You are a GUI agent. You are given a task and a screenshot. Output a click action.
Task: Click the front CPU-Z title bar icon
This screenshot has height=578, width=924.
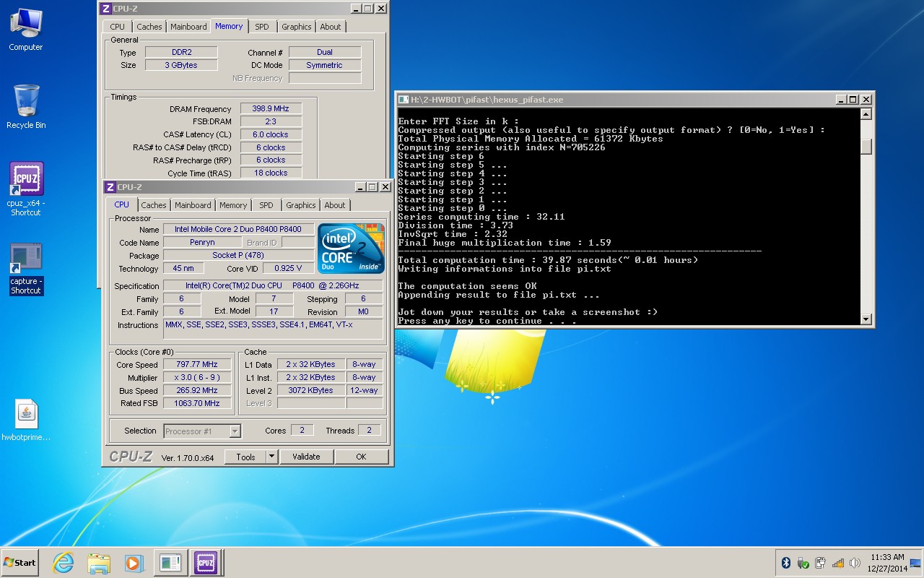pyautogui.click(x=110, y=186)
